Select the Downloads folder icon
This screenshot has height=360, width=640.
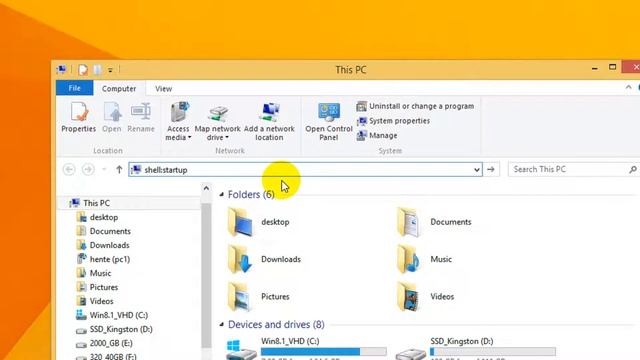point(240,259)
